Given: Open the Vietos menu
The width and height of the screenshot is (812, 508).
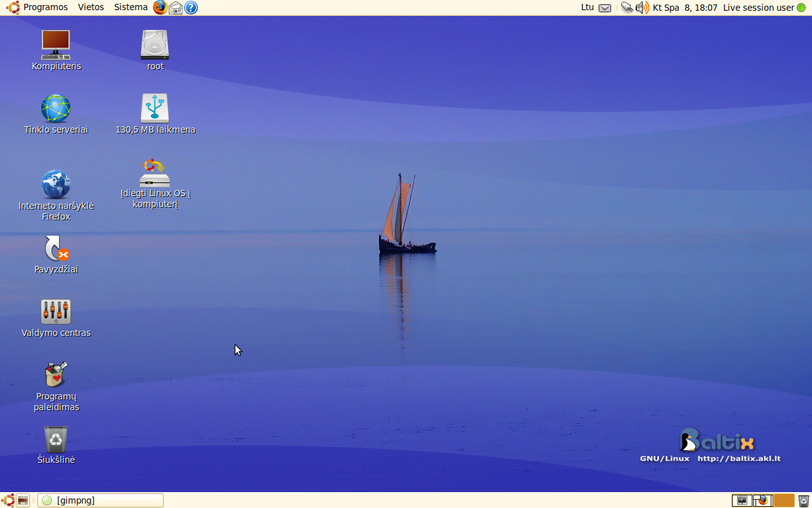Looking at the screenshot, I should point(91,8).
